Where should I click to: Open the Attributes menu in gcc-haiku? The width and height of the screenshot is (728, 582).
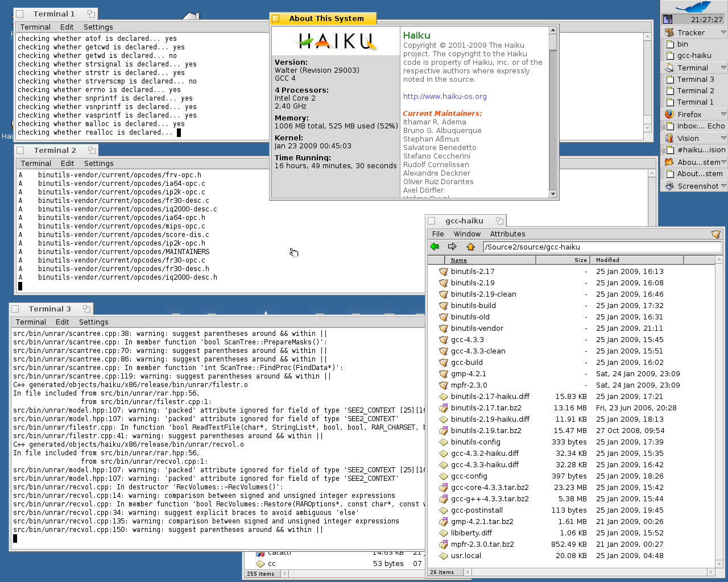[x=507, y=234]
